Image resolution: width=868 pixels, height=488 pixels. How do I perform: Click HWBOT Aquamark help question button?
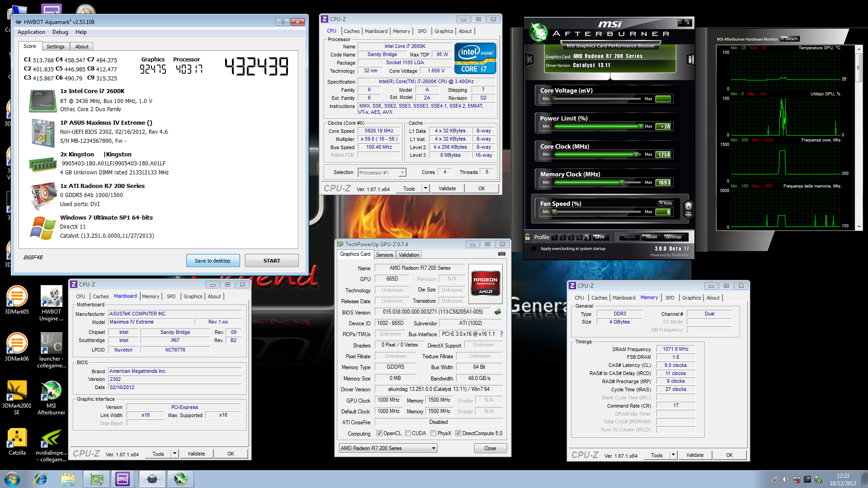point(283,22)
